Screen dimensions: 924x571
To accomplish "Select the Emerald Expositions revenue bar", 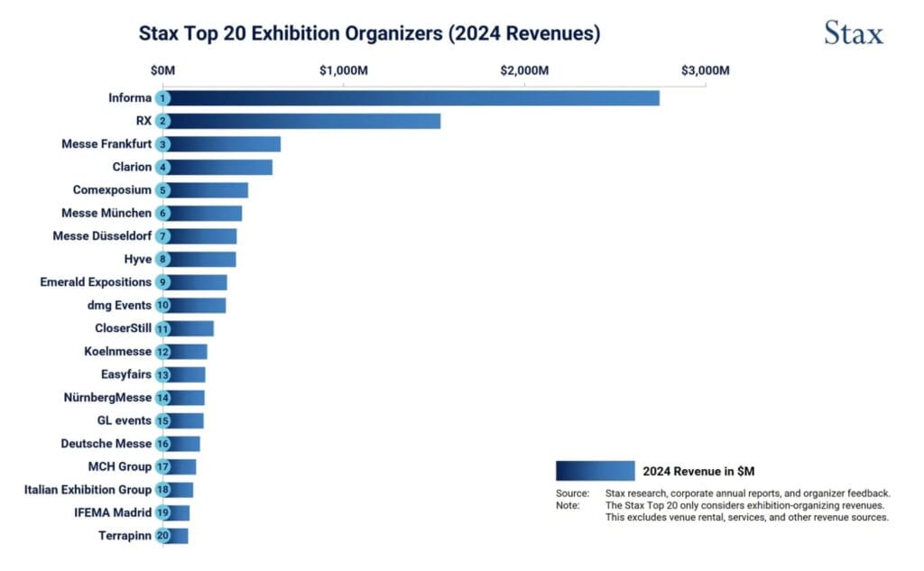I will pyautogui.click(x=195, y=282).
